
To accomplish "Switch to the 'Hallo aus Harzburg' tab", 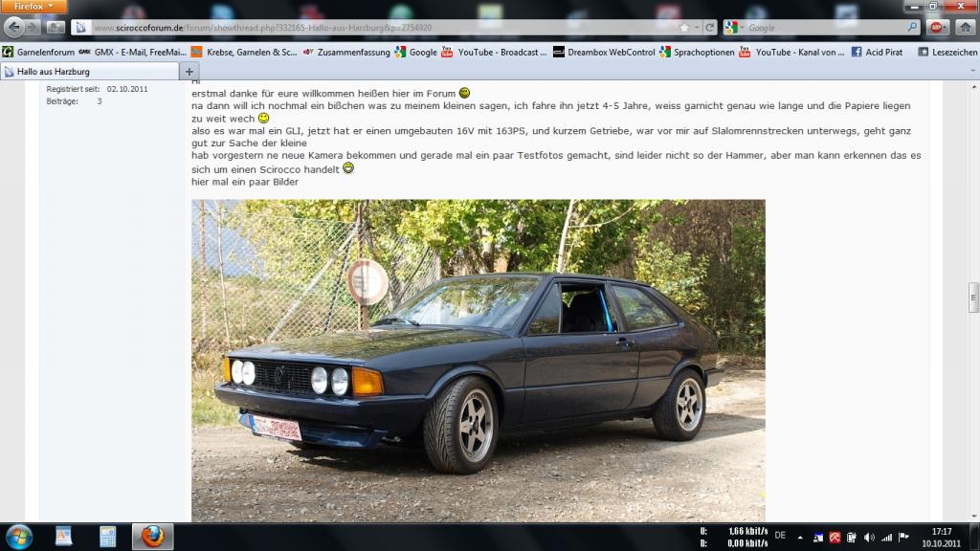I will (x=88, y=72).
